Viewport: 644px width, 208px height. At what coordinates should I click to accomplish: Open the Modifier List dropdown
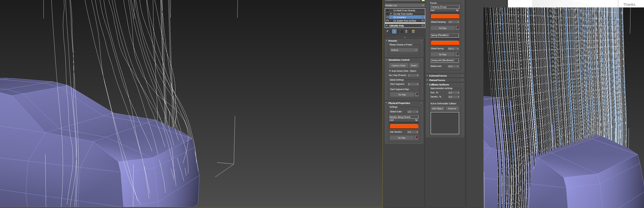[404, 5]
